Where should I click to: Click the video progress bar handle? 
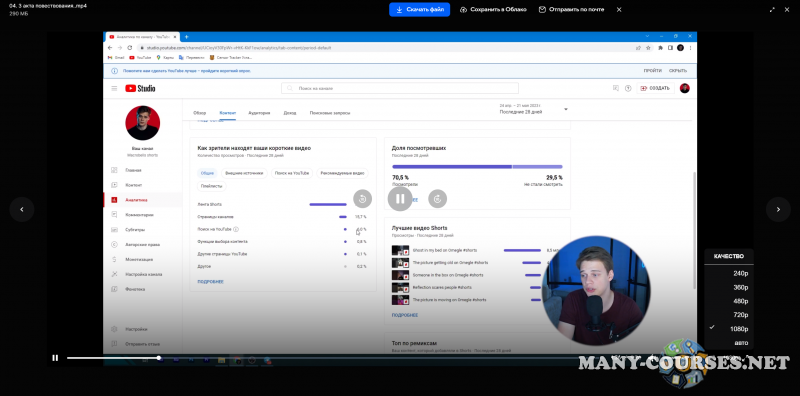point(159,358)
